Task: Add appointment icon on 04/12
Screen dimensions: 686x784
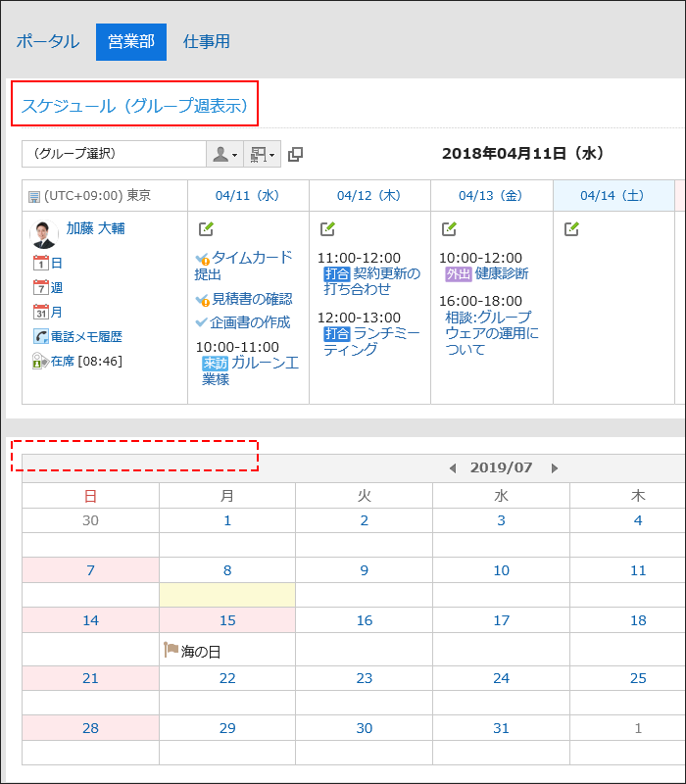Action: [x=327, y=229]
